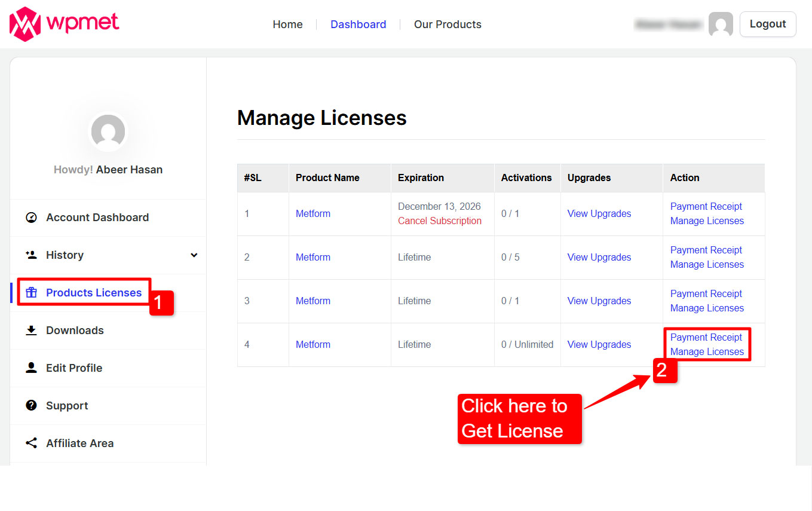Open the Our Products page

click(x=447, y=24)
